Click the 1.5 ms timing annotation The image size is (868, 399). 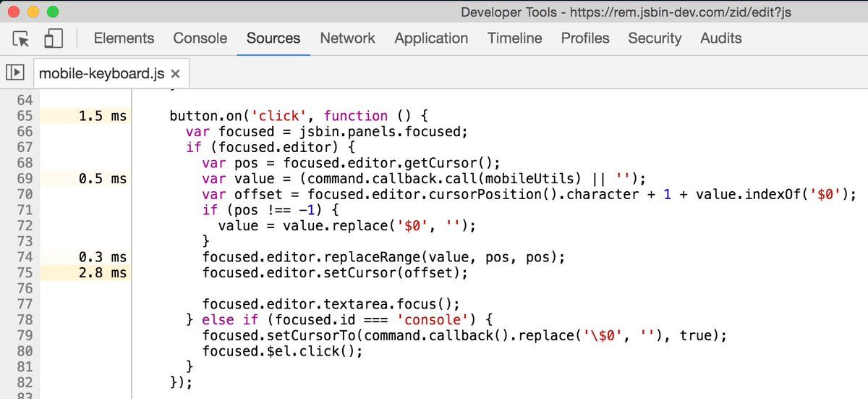pos(103,116)
